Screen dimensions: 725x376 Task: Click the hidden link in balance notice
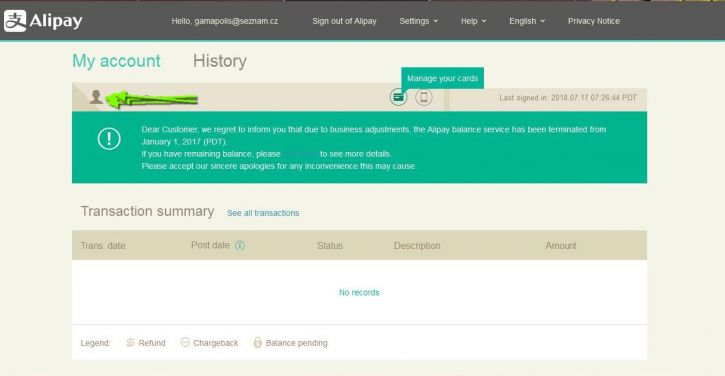coord(300,154)
